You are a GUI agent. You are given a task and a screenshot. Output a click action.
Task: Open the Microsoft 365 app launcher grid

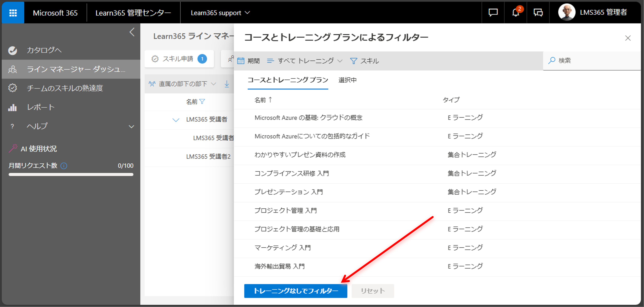point(13,13)
